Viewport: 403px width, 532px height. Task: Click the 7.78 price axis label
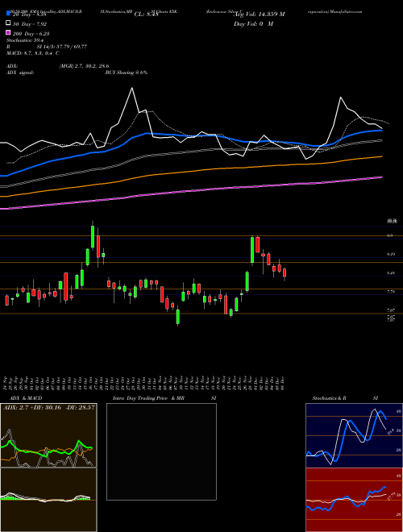391,292
